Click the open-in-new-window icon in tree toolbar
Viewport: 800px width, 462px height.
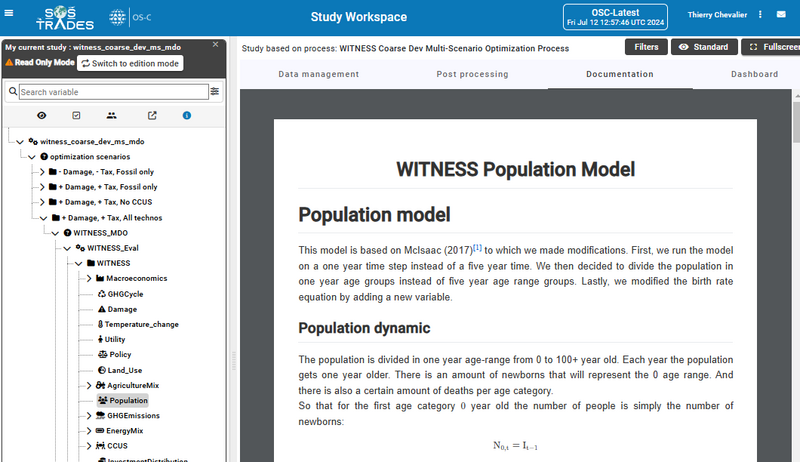pyautogui.click(x=152, y=116)
